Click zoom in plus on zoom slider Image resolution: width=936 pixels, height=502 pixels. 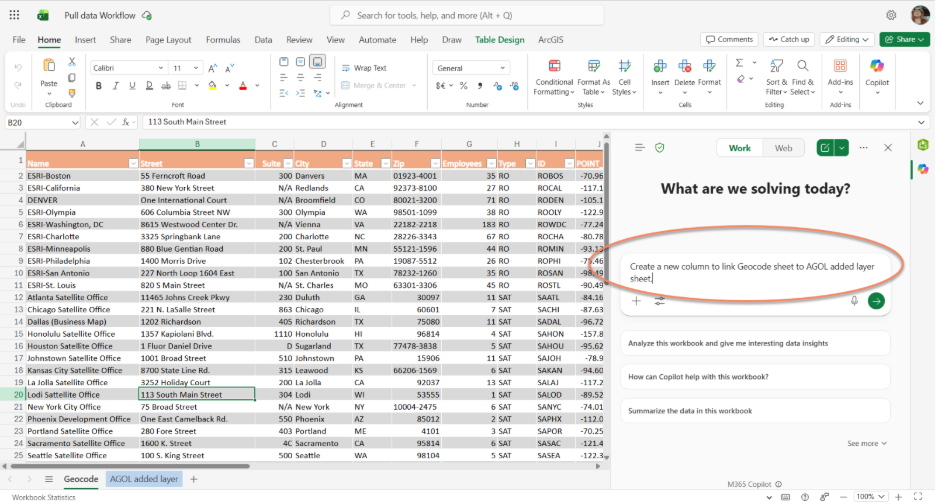(x=898, y=497)
